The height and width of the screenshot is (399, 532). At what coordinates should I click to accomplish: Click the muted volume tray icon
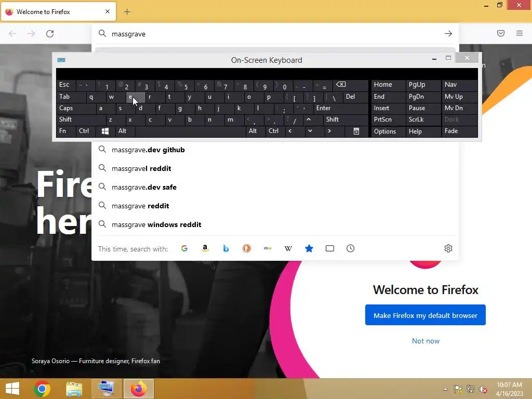[x=483, y=389]
